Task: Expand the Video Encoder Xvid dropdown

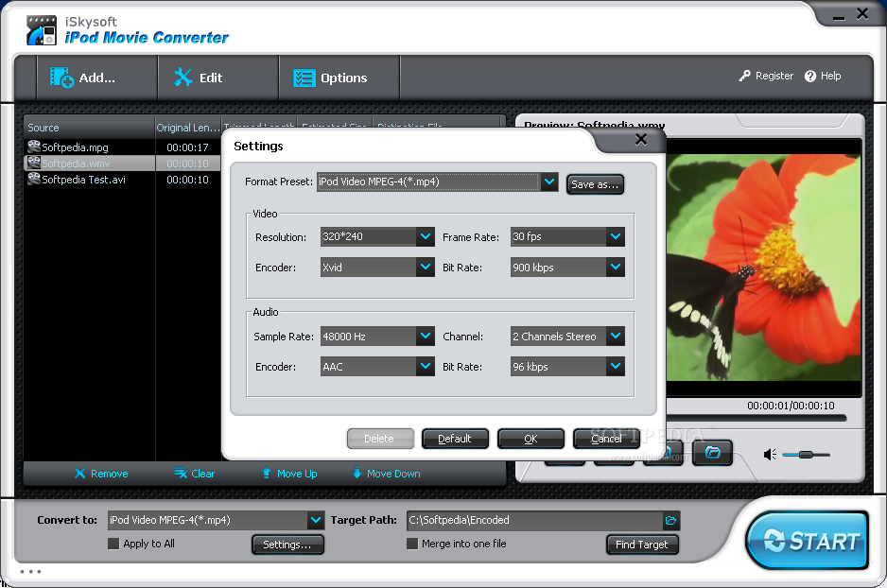Action: tap(426, 267)
